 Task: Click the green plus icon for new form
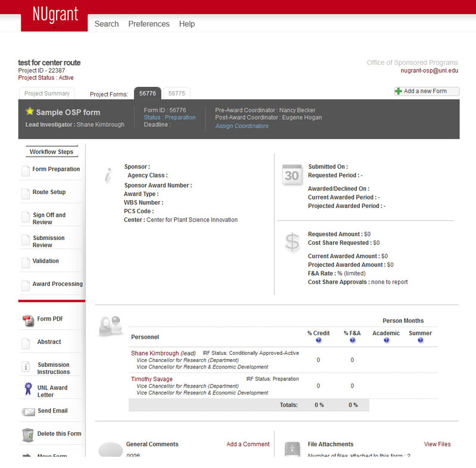(x=398, y=91)
